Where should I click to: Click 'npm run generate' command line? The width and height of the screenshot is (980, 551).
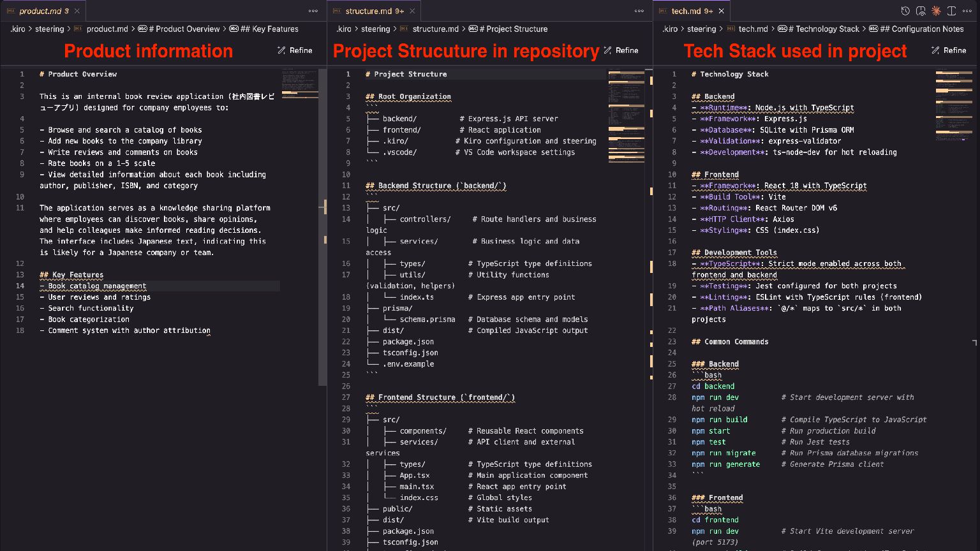tap(726, 464)
